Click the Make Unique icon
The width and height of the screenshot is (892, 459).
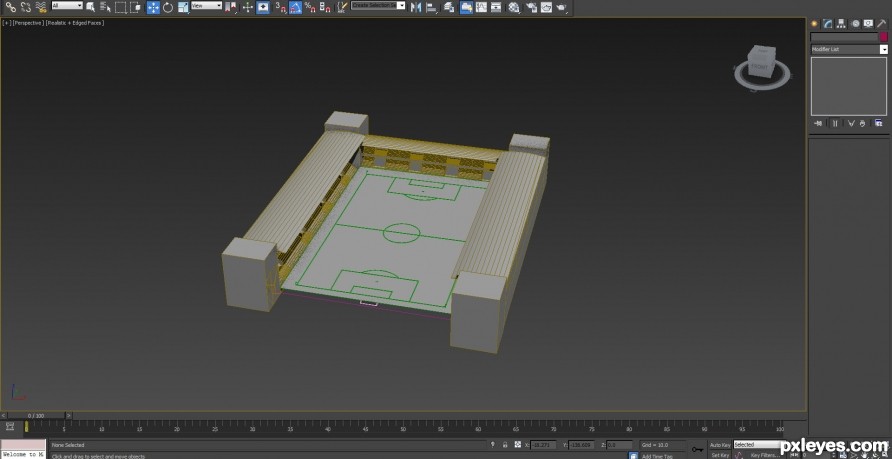point(851,123)
